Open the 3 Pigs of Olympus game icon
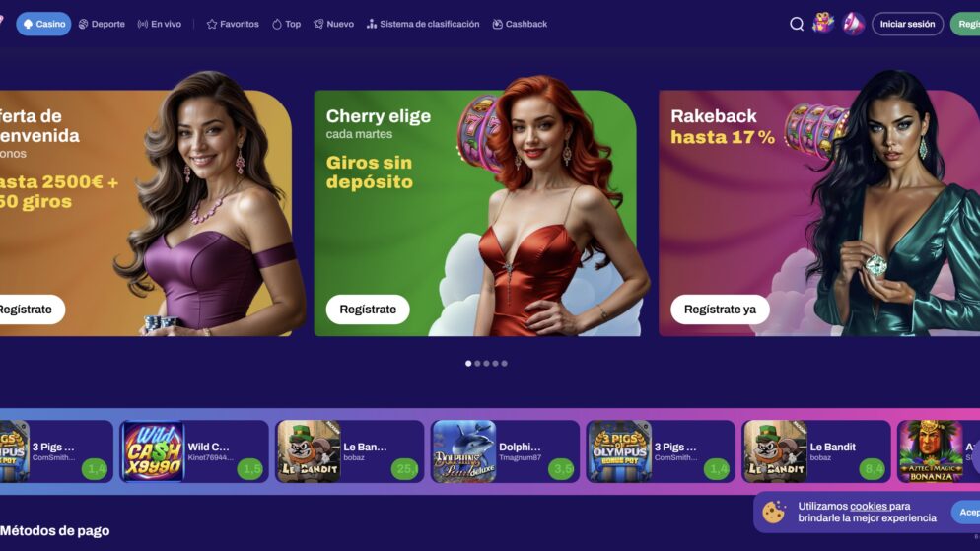Viewport: 980px width, 551px height. 619,451
